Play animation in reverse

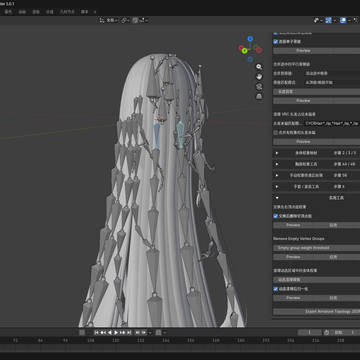pyautogui.click(x=110, y=332)
